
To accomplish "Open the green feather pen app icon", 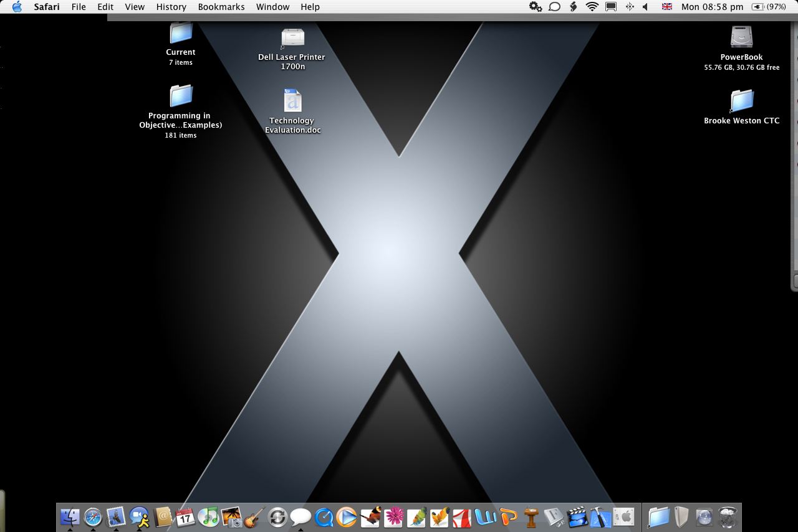I will [416, 517].
